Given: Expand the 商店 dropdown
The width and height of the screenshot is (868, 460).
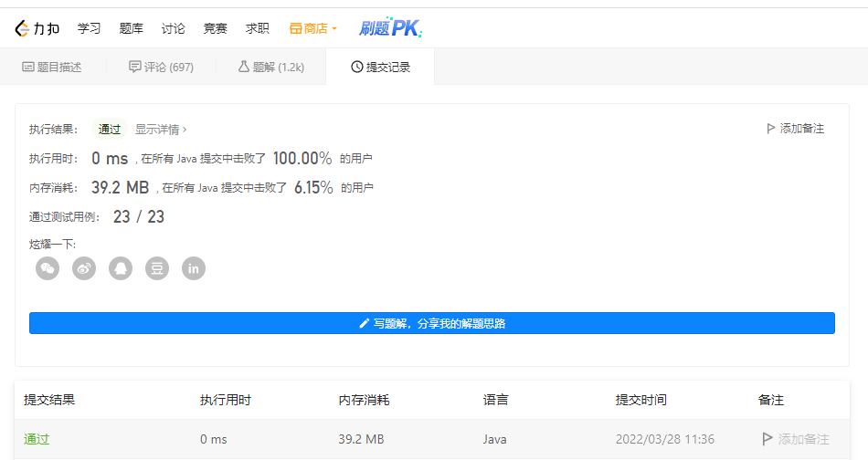Looking at the screenshot, I should click(313, 28).
